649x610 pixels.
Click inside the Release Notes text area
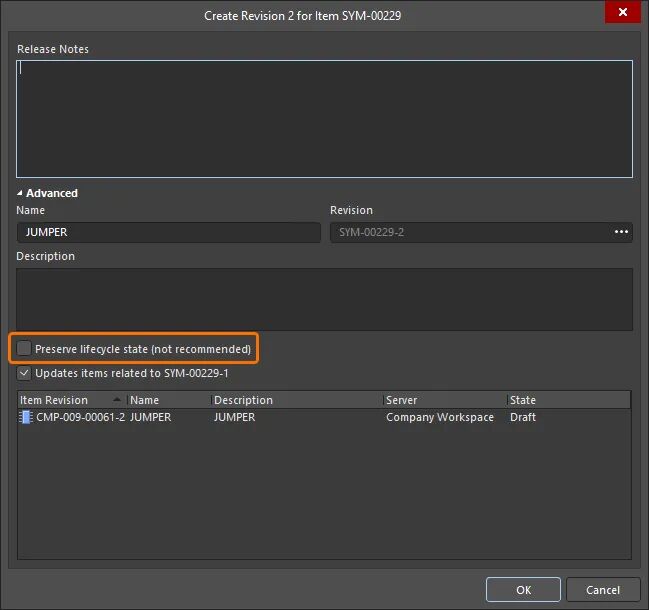coord(324,118)
